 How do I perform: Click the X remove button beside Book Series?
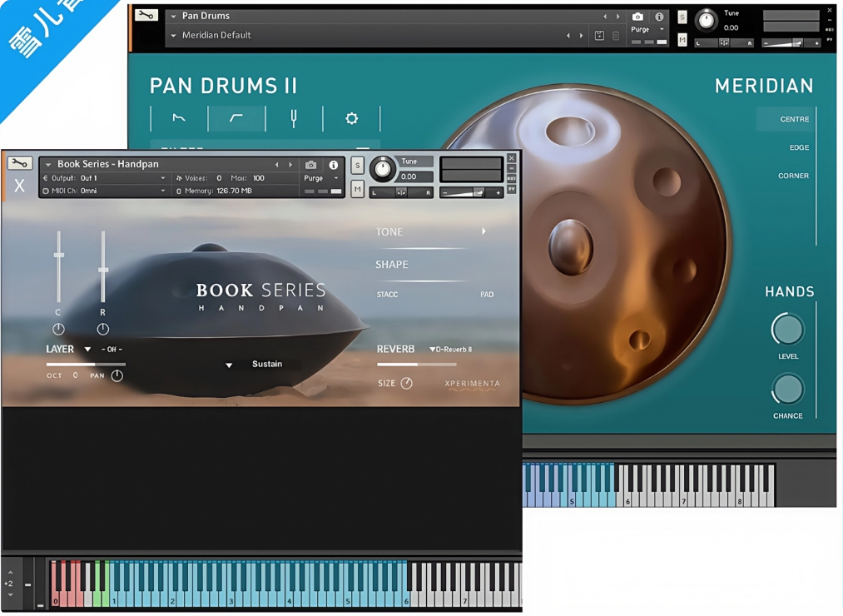19,186
